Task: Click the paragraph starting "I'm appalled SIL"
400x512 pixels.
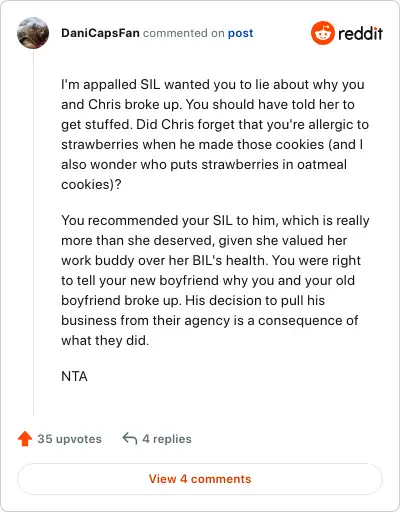Action: (215, 134)
